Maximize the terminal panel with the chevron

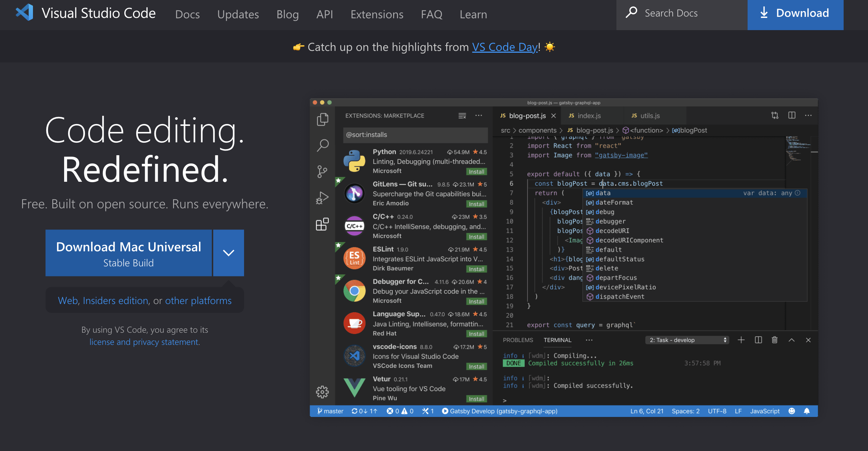792,340
